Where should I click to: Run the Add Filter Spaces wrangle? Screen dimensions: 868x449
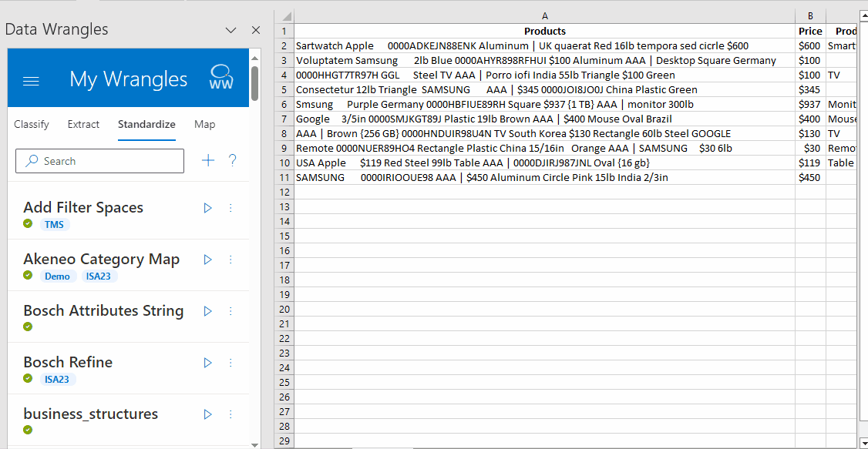(207, 208)
